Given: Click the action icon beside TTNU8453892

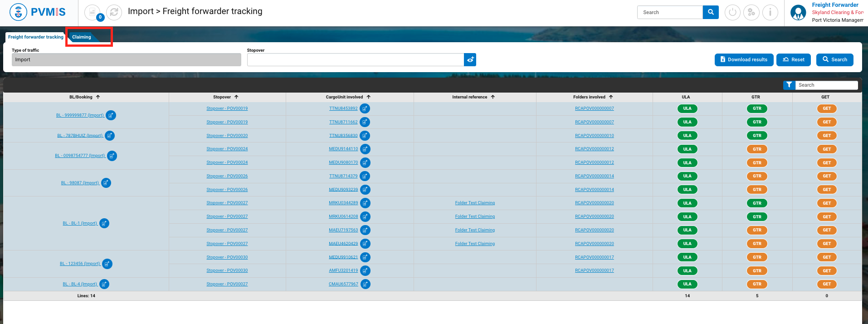Looking at the screenshot, I should [x=365, y=109].
